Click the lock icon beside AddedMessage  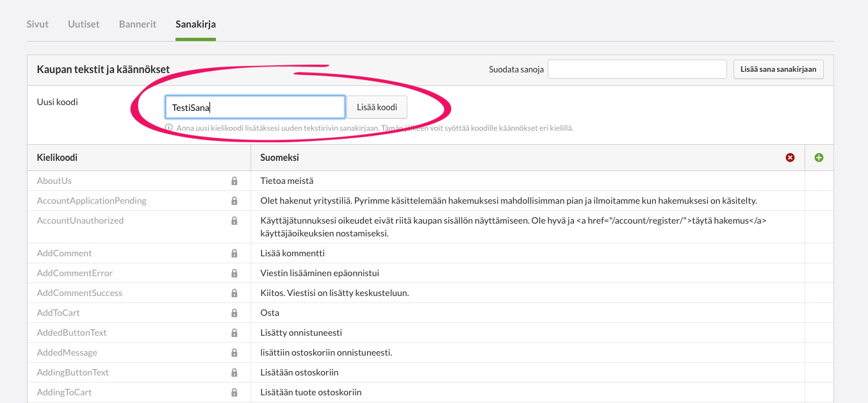234,353
